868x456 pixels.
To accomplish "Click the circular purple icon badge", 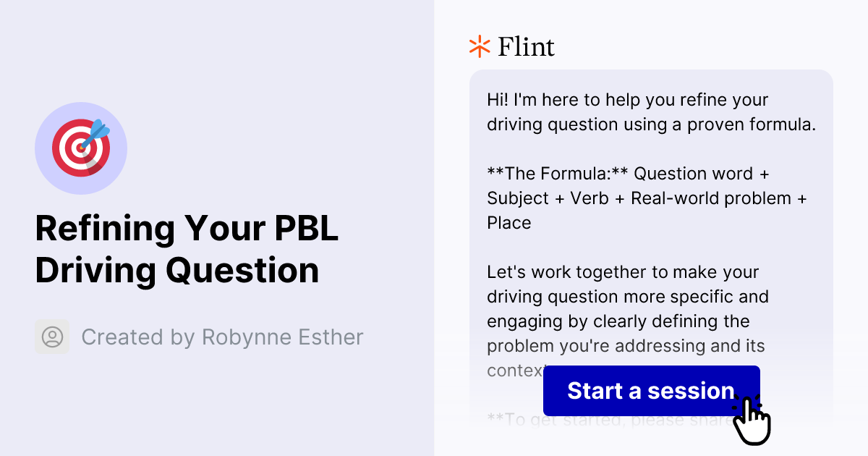I will [81, 148].
